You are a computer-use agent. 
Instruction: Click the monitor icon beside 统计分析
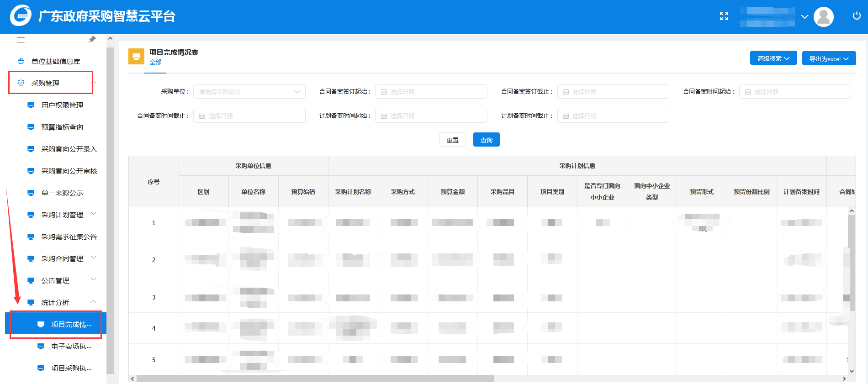click(31, 303)
